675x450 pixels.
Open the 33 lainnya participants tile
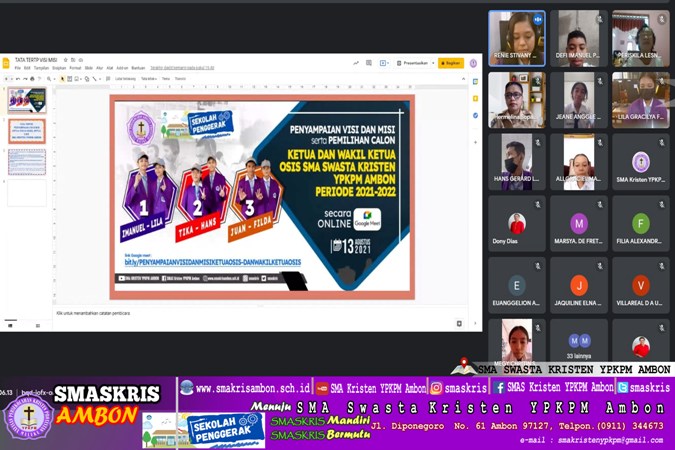click(579, 344)
